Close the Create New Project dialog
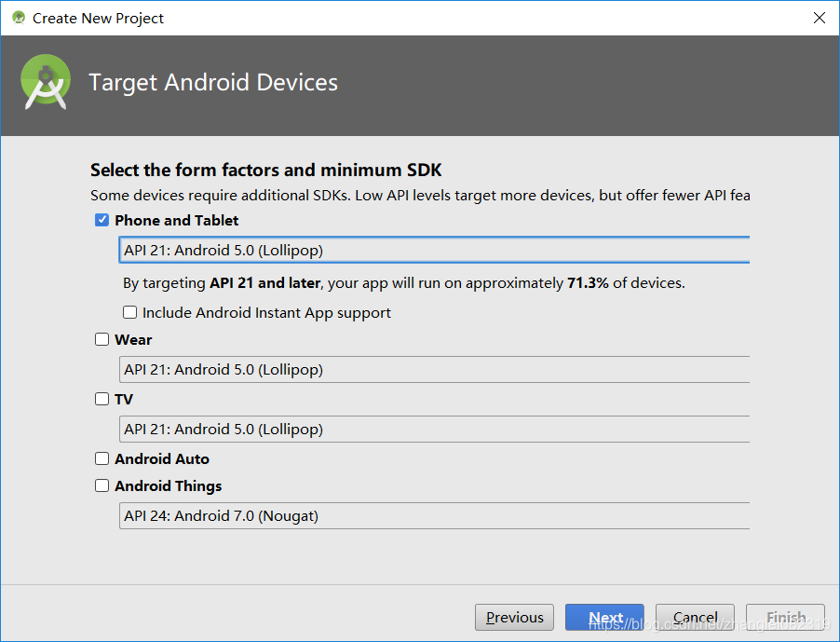Viewport: 840px width, 642px height. pos(820,18)
